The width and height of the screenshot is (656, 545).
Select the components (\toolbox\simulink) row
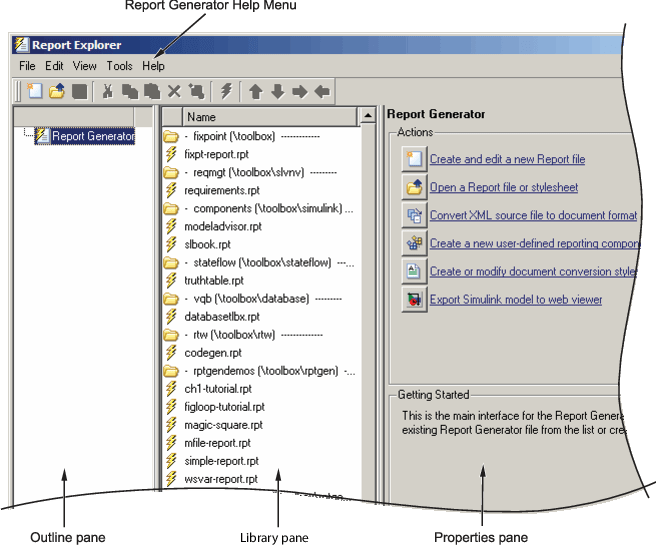[x=259, y=208]
